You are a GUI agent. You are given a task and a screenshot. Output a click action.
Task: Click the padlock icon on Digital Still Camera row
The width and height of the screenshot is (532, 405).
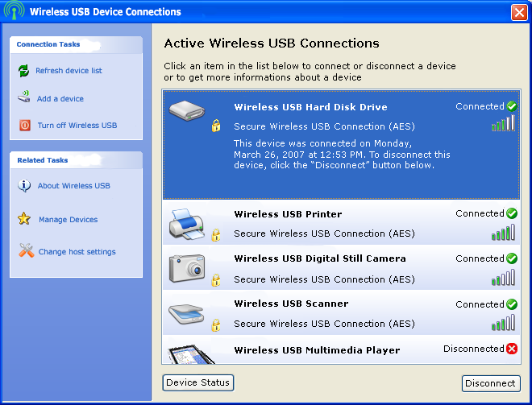pyautogui.click(x=216, y=280)
